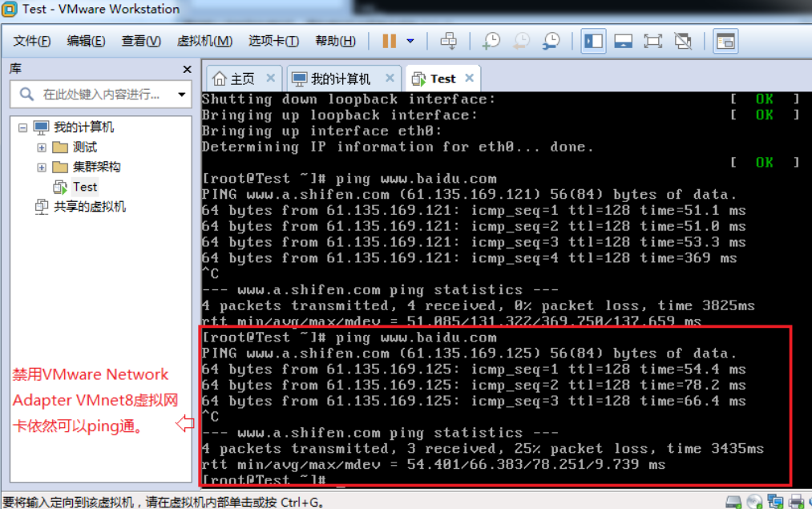This screenshot has height=509, width=812.
Task: Close the 我的计算机 tab
Action: point(390,79)
